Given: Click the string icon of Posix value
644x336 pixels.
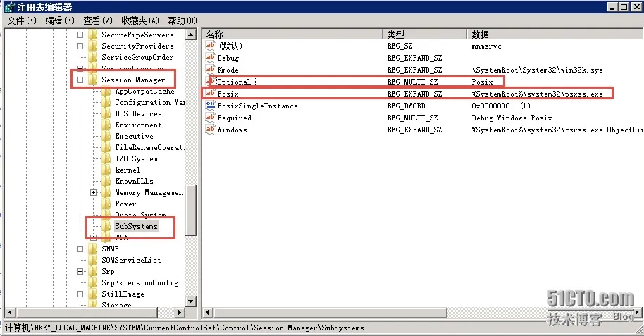Looking at the screenshot, I should (210, 93).
